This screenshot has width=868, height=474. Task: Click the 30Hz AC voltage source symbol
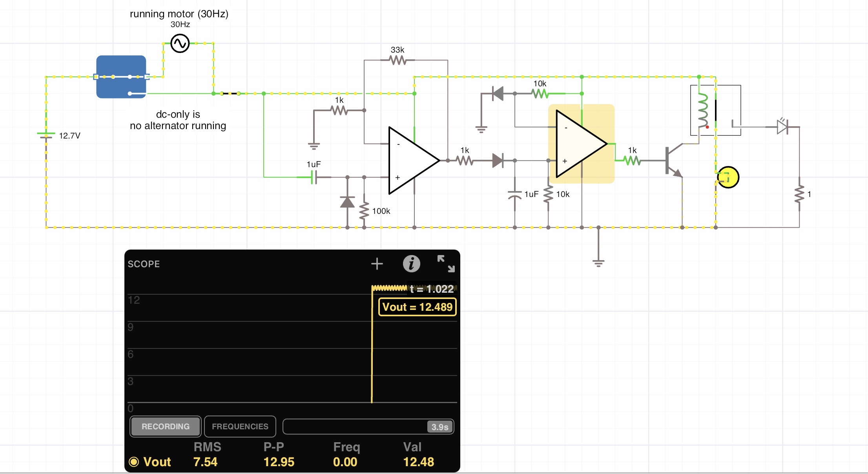pyautogui.click(x=180, y=43)
